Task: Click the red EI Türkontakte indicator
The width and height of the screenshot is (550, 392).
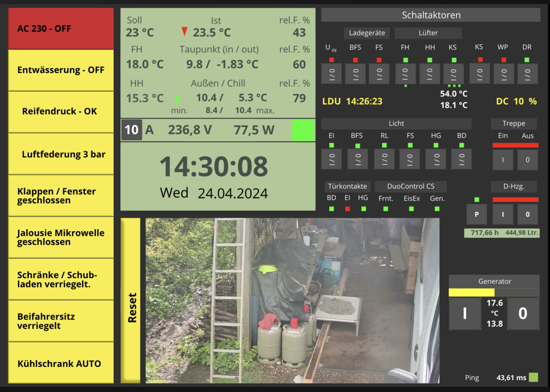Action: point(348,208)
